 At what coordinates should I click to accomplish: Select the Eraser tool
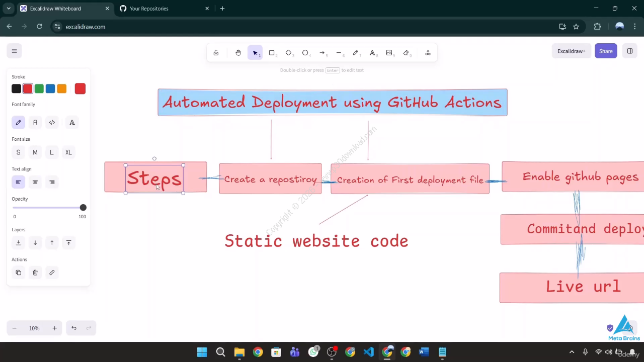coord(406,53)
